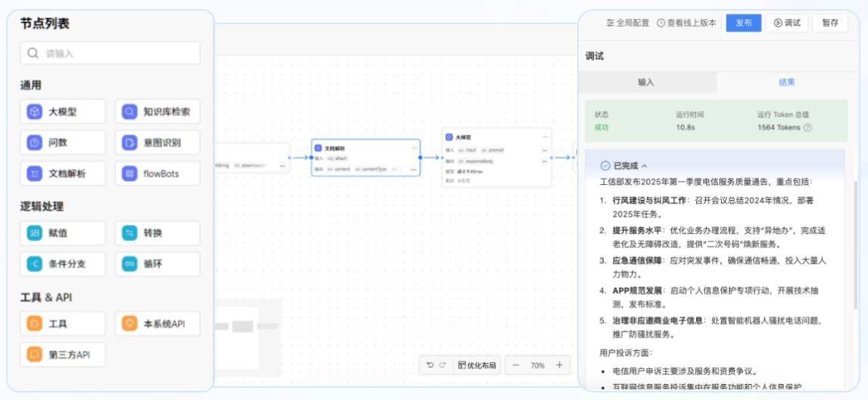The image size is (868, 400).
Task: Click the blue 发布 publish button
Action: (744, 23)
